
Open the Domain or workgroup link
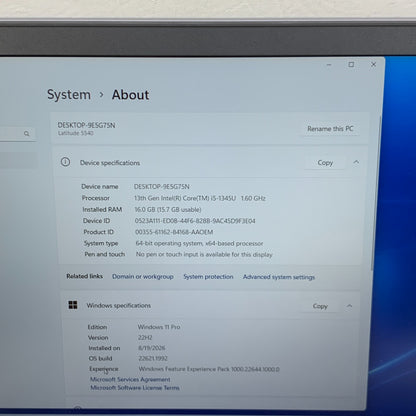point(143,277)
